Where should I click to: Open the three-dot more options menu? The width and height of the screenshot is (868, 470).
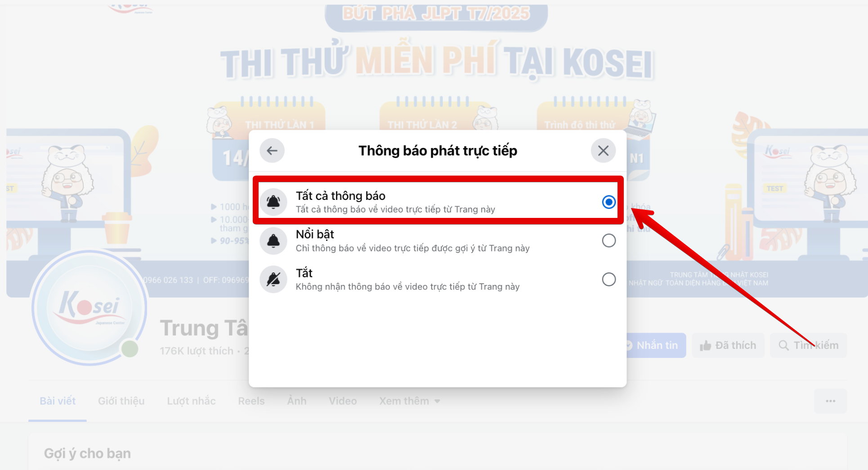(x=830, y=401)
